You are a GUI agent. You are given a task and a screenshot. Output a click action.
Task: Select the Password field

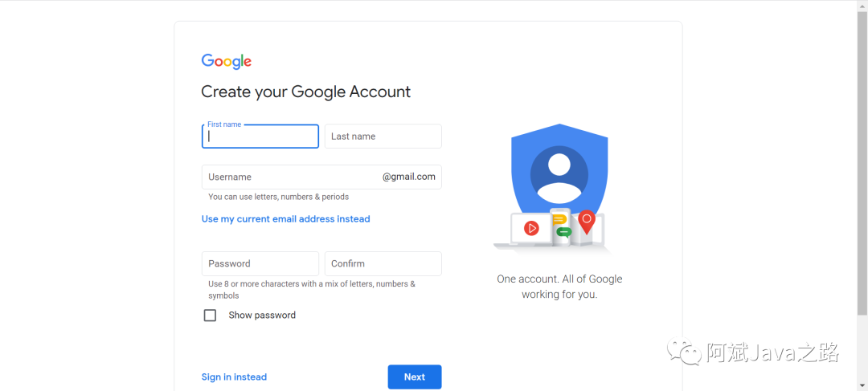pyautogui.click(x=260, y=264)
